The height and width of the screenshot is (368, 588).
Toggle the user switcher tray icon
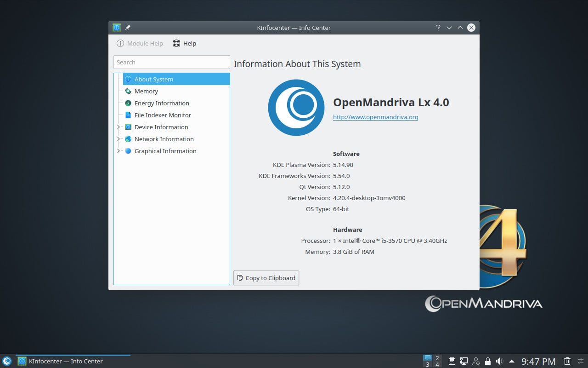476,361
